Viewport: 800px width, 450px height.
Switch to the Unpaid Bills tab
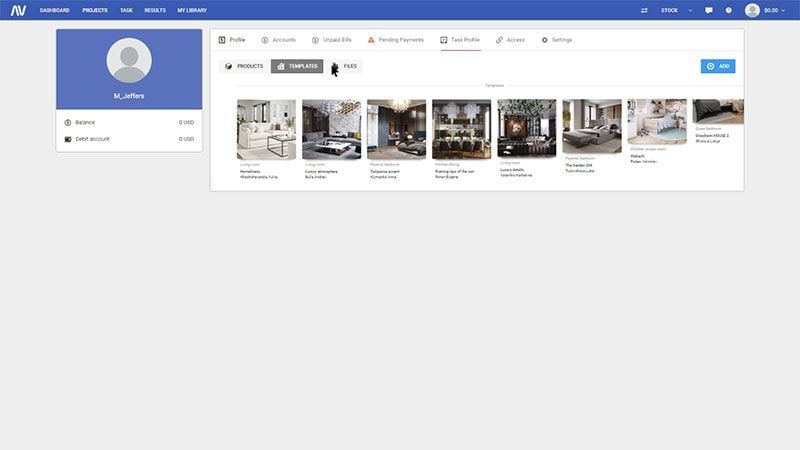(332, 40)
